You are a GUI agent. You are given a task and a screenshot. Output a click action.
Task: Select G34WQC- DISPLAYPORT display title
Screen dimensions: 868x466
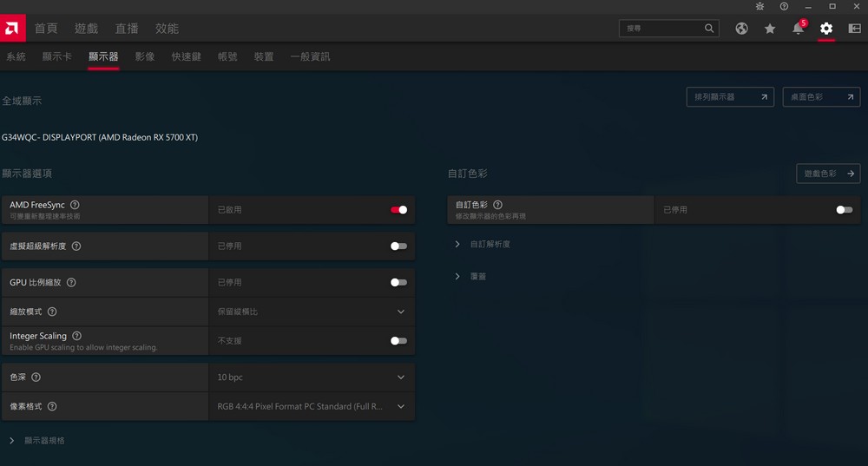100,137
